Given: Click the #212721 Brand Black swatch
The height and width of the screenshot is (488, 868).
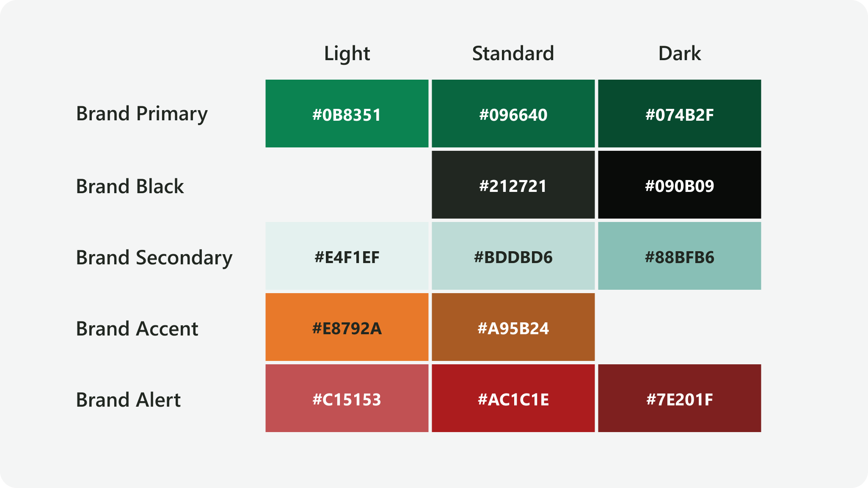Looking at the screenshot, I should click(513, 185).
